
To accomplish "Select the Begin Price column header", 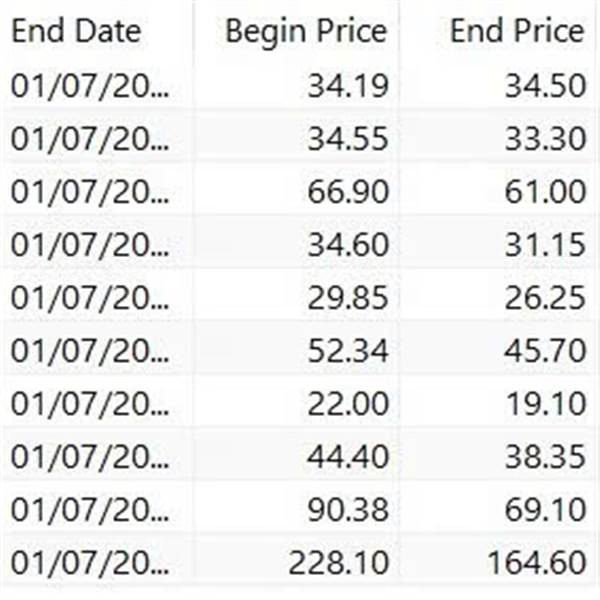I will pos(306,32).
